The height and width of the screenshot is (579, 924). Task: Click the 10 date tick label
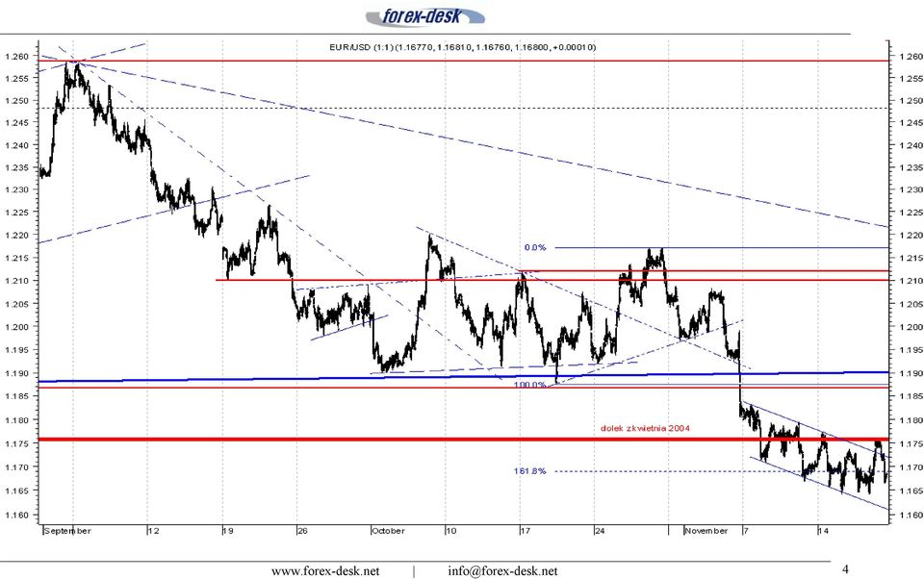click(x=450, y=531)
